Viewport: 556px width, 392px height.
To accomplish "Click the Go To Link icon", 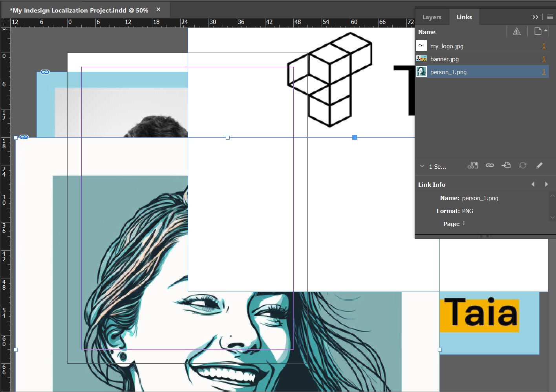I will 506,165.
